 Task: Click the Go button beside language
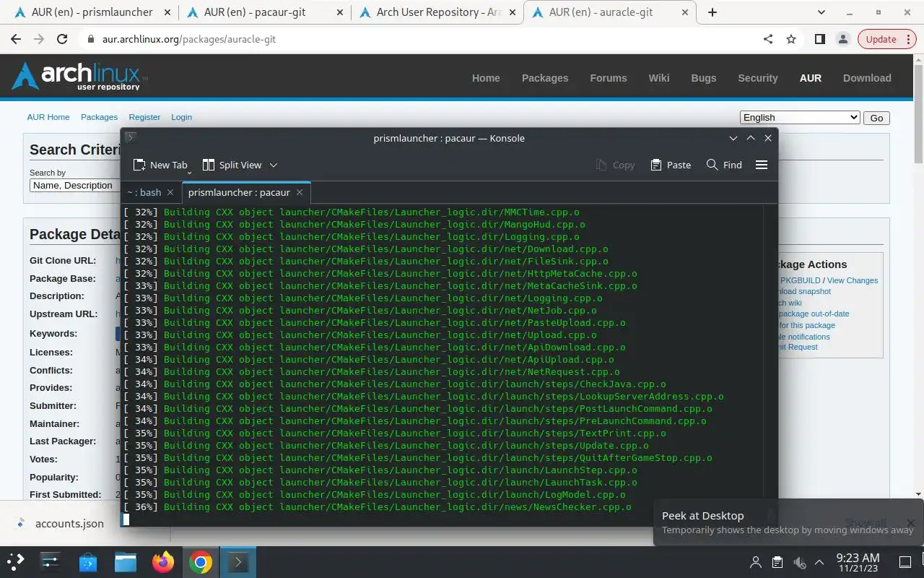(876, 118)
